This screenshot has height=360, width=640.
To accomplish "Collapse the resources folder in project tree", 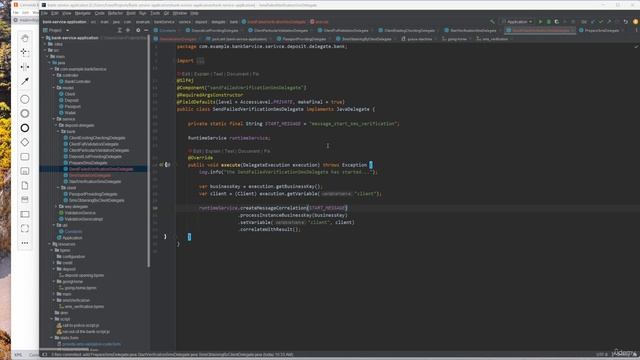I will [49, 244].
